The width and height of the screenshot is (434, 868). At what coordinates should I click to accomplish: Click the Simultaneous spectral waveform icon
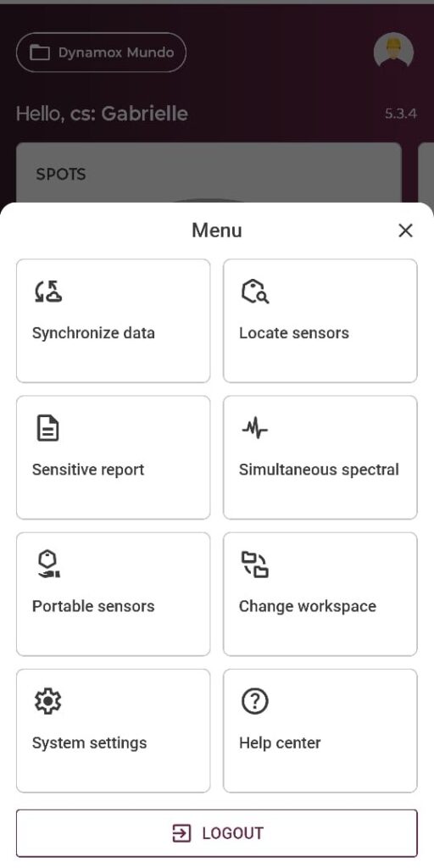pos(254,428)
